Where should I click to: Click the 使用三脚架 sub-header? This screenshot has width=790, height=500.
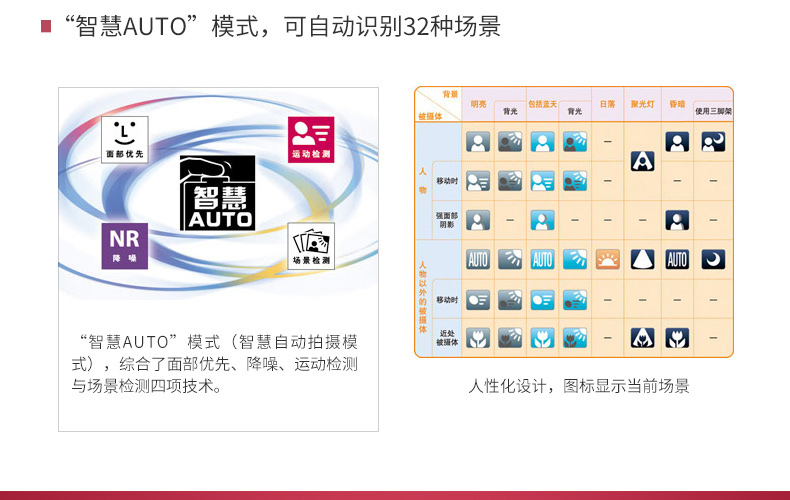[x=712, y=112]
